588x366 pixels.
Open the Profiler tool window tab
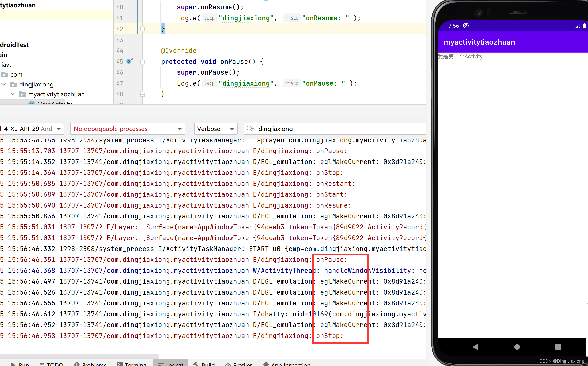(x=239, y=364)
